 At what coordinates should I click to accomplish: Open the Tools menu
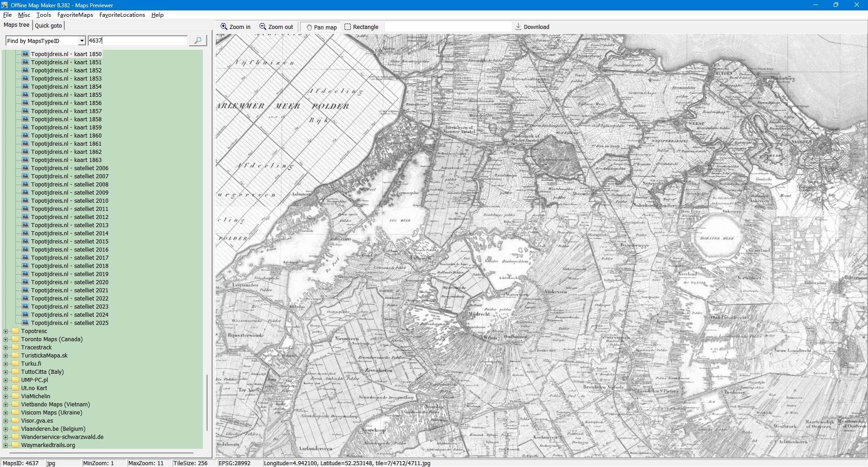(43, 15)
